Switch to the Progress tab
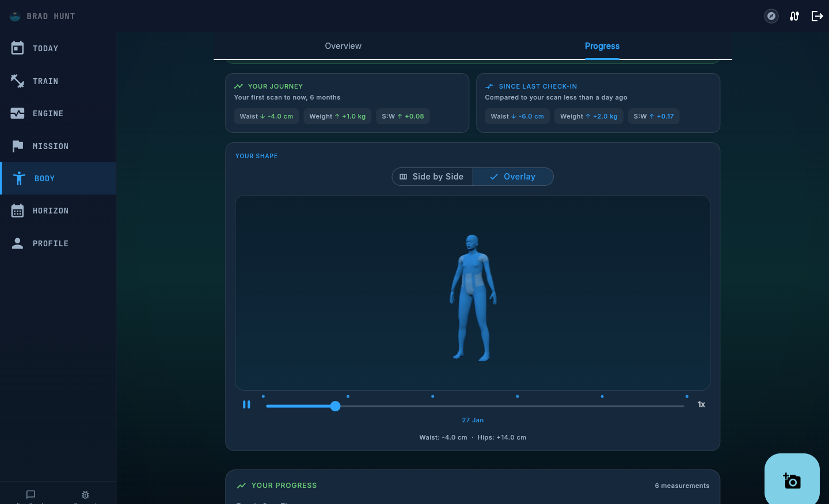 tap(602, 46)
